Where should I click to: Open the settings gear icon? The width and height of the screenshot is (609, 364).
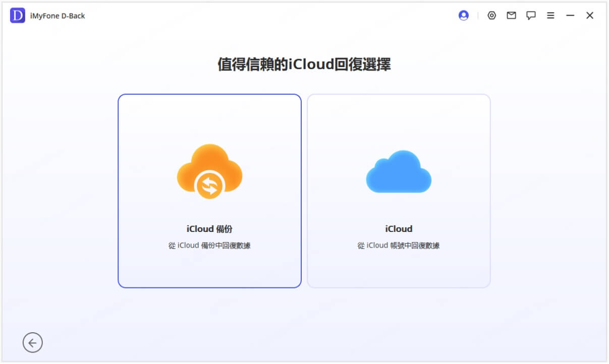[491, 15]
